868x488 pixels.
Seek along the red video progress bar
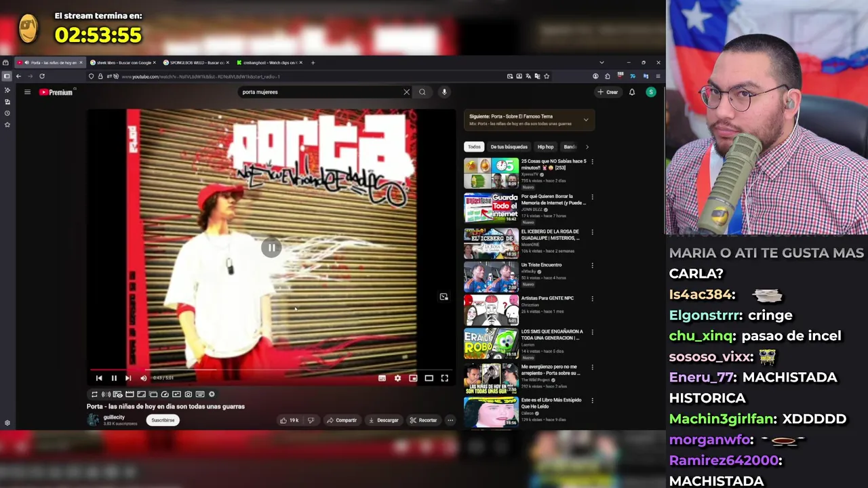click(x=271, y=370)
